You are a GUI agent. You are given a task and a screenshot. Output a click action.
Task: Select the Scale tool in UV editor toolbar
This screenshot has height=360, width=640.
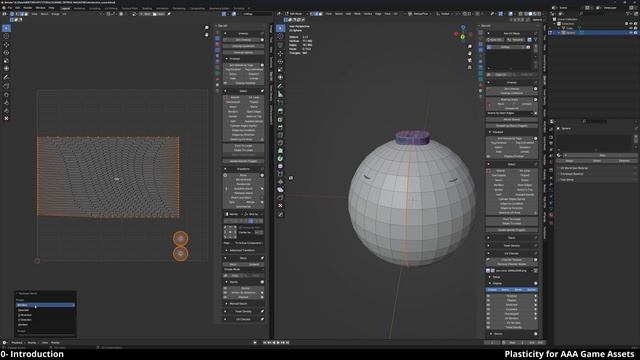point(6,61)
